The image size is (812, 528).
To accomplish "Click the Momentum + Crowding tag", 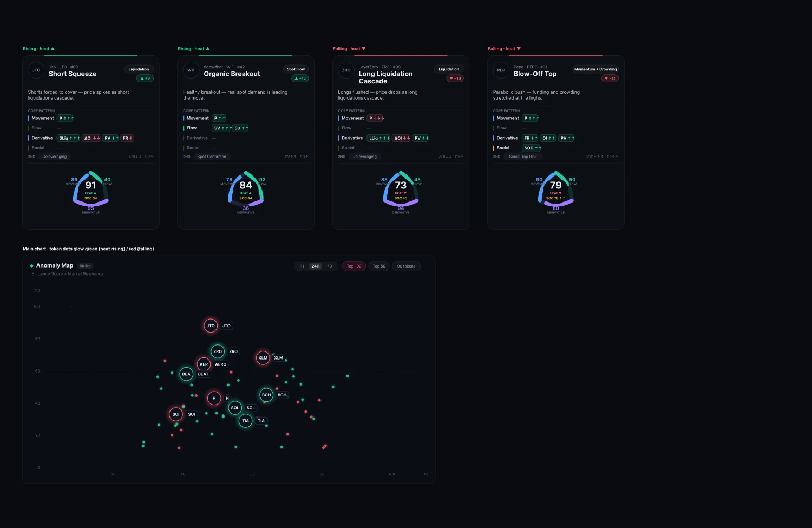I will [595, 69].
